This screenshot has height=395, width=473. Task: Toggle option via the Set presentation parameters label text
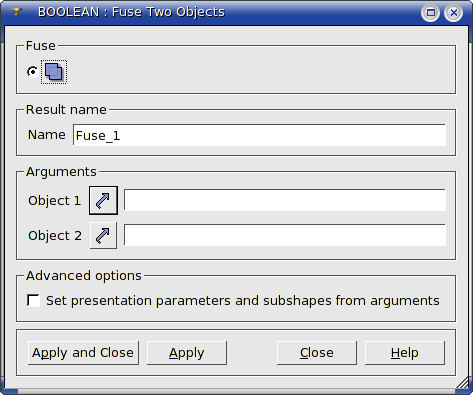point(243,300)
